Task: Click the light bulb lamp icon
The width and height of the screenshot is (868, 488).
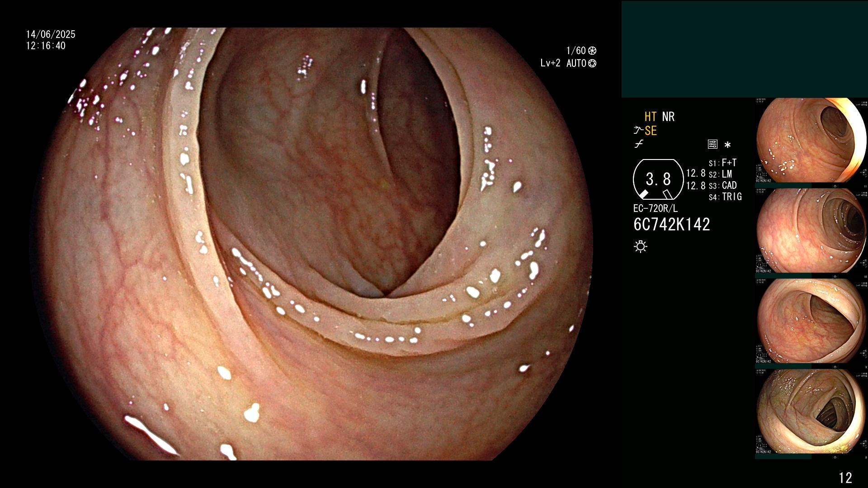Action: 641,247
